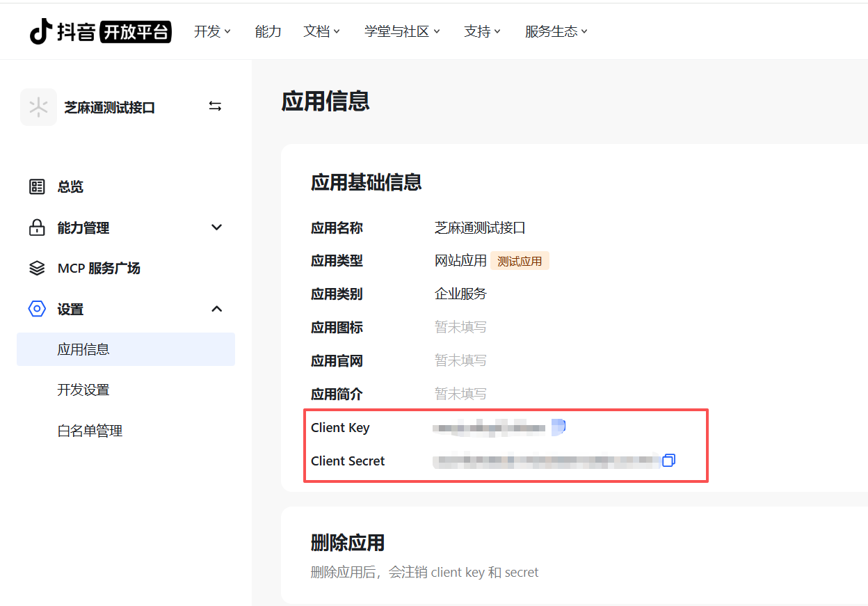The width and height of the screenshot is (868, 606).
Task: Click the 应用基础信息 section heading
Action: click(x=367, y=182)
